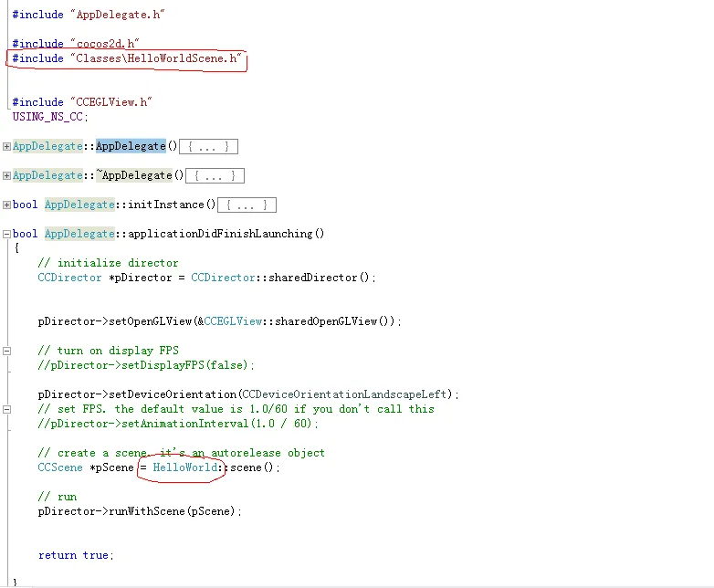
Task: Click the sharedDirector() method call
Action: 328,278
